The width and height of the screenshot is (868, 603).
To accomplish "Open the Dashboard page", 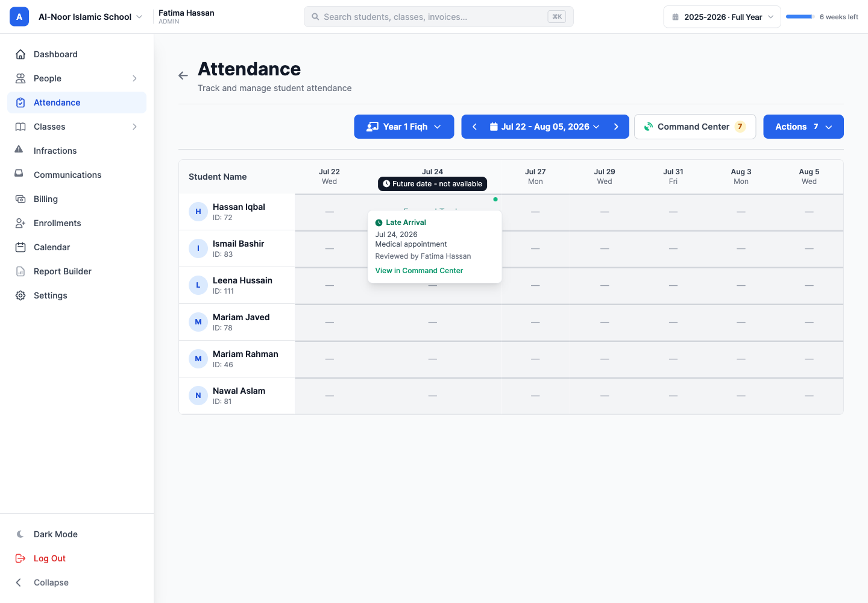I will [x=77, y=54].
